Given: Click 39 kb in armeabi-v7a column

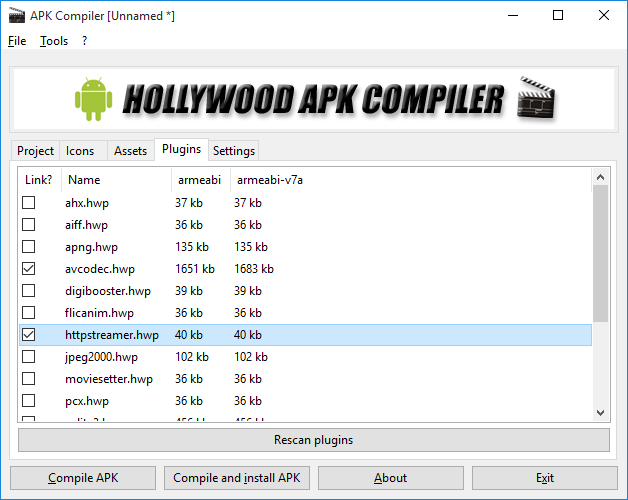Looking at the screenshot, I should tap(248, 291).
